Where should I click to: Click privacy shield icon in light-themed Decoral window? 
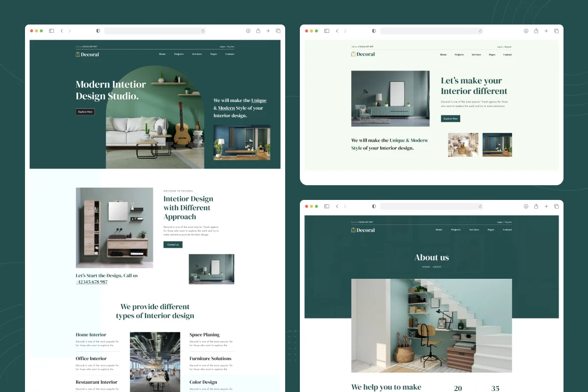click(x=374, y=31)
